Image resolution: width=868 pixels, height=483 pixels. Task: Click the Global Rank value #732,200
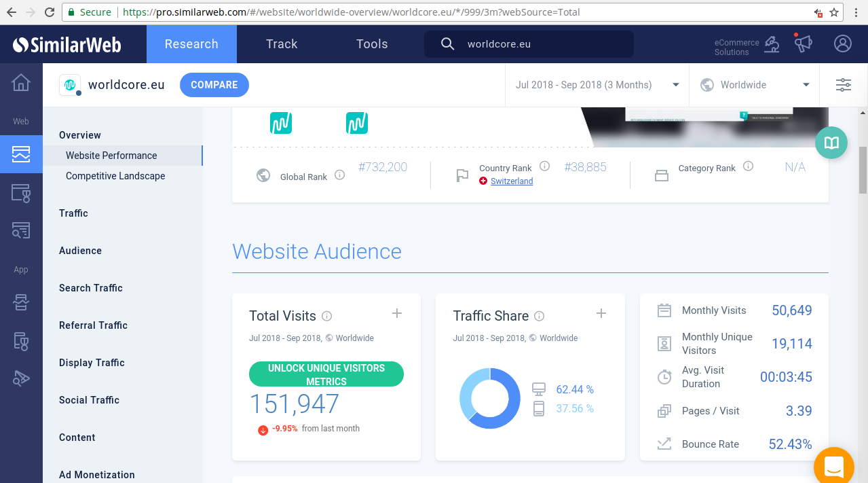[383, 167]
